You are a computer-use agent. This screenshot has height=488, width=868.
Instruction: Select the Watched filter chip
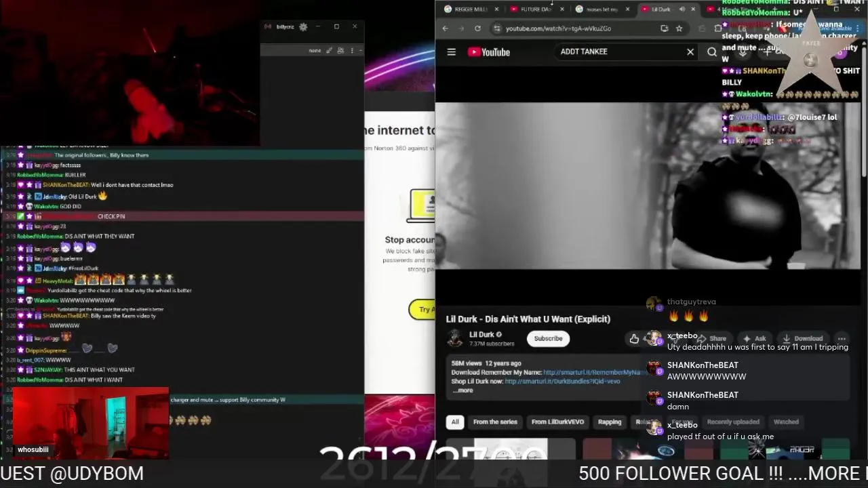click(786, 422)
